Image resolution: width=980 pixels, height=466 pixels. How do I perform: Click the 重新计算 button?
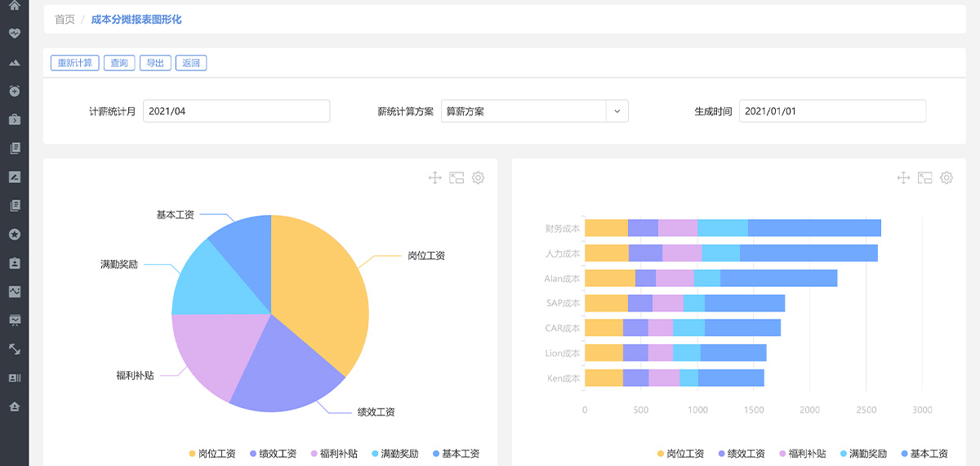(x=75, y=63)
